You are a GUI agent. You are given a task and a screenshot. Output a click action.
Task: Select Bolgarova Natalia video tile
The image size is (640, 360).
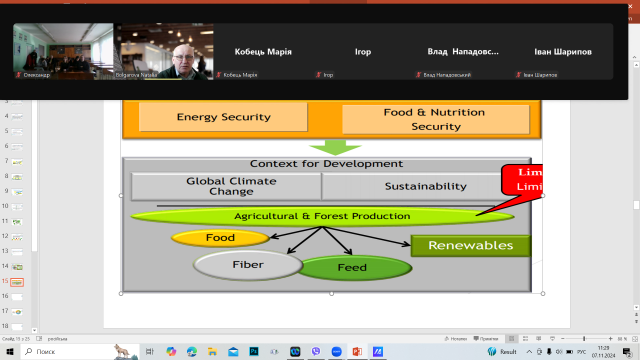click(163, 51)
